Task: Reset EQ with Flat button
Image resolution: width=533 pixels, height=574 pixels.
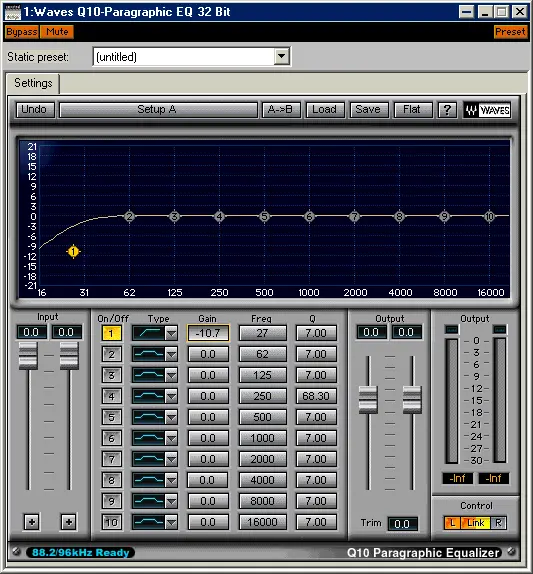Action: coord(413,110)
